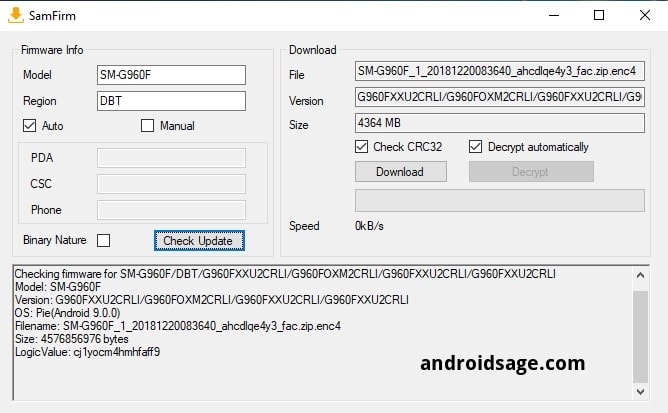Image resolution: width=668 pixels, height=413 pixels.
Task: Click into the Phone input field
Action: coord(171,210)
